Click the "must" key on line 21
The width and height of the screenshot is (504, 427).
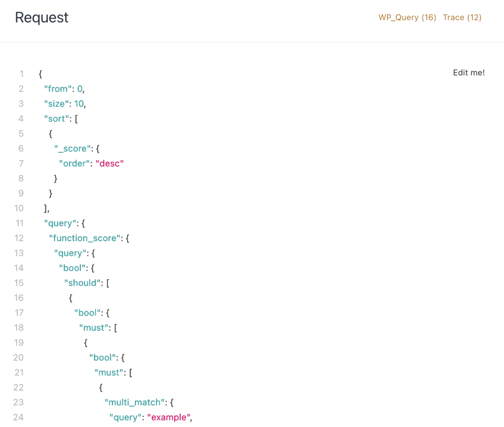pyautogui.click(x=109, y=373)
